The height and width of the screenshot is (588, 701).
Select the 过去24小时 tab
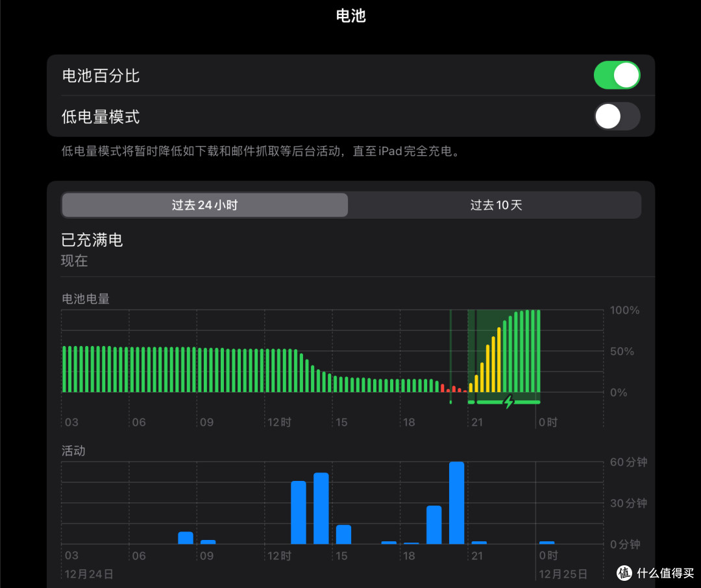(x=204, y=205)
